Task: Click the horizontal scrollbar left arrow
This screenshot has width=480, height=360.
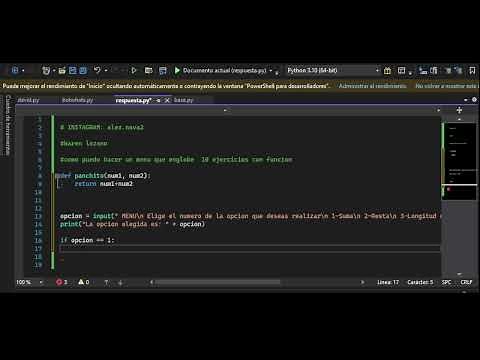Action: [x=151, y=282]
